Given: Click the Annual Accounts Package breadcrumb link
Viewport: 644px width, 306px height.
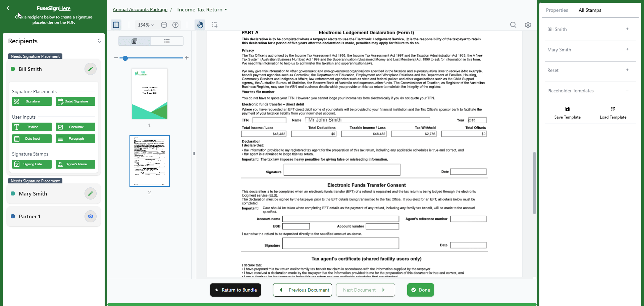Looking at the screenshot, I should click(x=140, y=9).
